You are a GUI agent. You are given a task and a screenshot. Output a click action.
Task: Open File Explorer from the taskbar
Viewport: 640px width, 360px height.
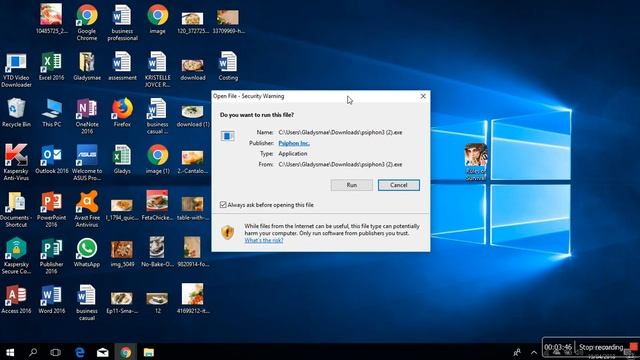click(149, 352)
